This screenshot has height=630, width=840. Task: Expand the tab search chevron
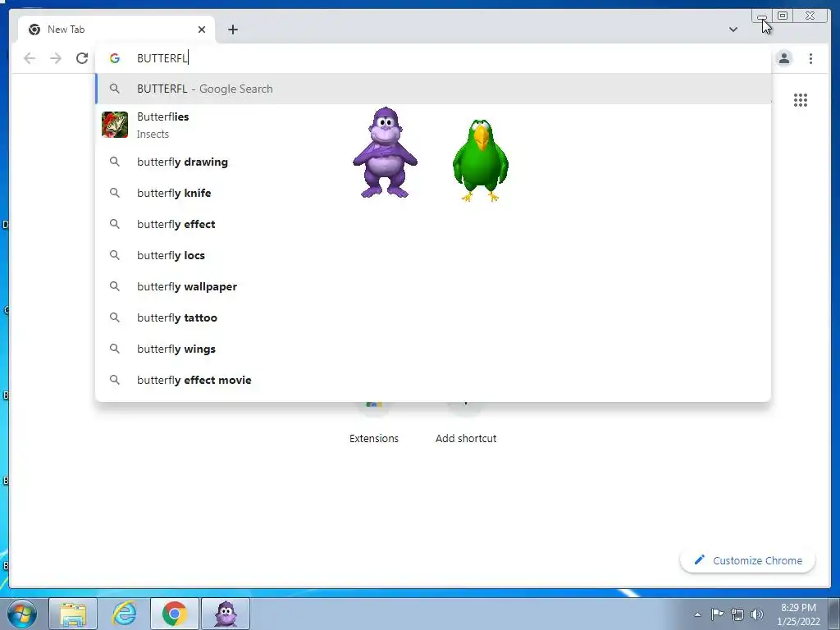pyautogui.click(x=733, y=30)
